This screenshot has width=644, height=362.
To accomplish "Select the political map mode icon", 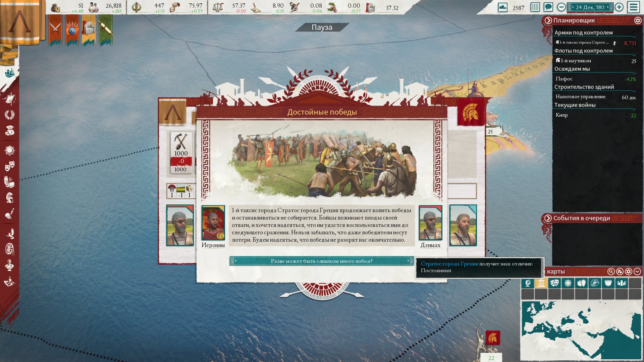I will pos(541,283).
